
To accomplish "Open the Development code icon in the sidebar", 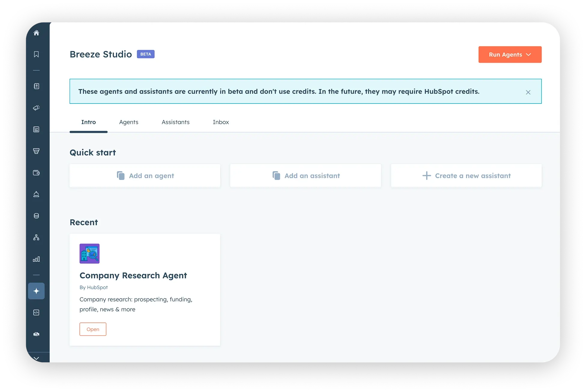I will (36, 313).
